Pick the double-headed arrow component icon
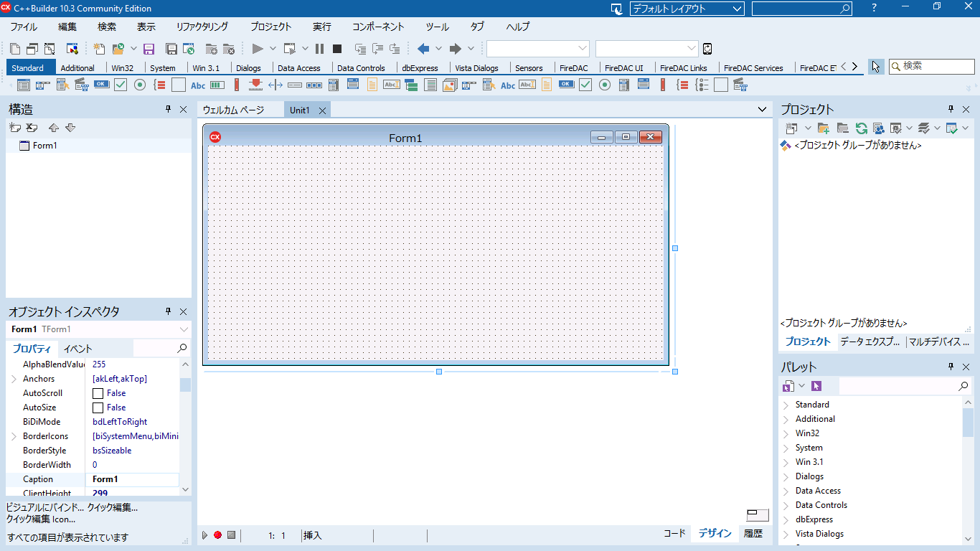Screen dimensions: 980x551 [x=275, y=85]
